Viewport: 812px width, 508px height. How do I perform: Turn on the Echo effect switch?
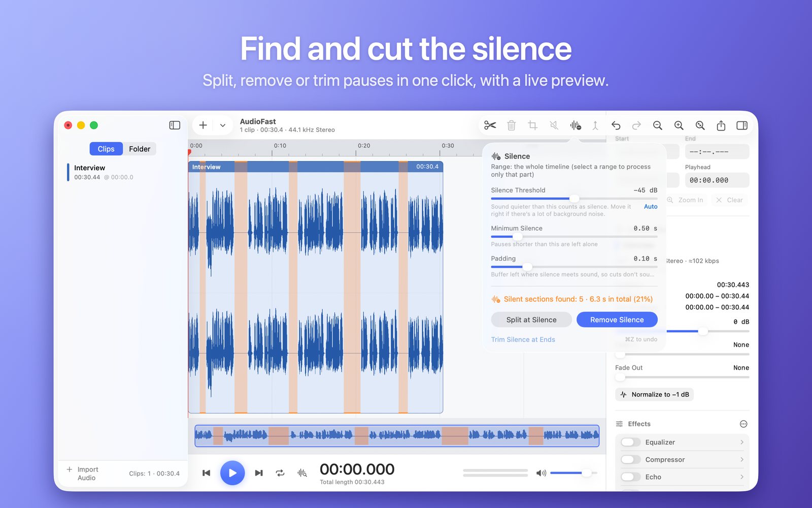click(630, 477)
